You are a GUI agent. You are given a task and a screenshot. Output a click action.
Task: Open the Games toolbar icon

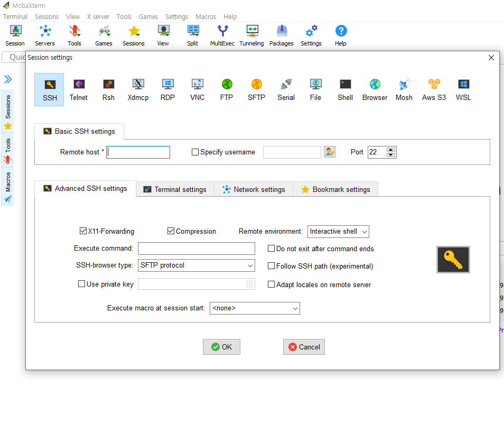[104, 36]
